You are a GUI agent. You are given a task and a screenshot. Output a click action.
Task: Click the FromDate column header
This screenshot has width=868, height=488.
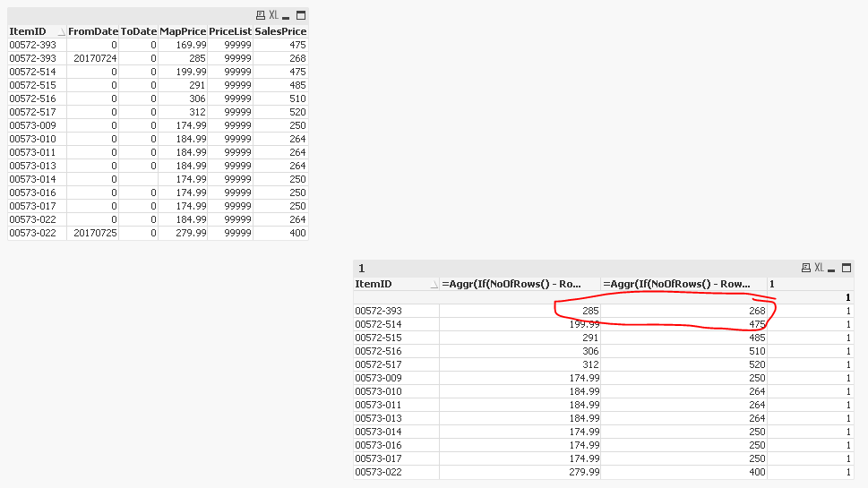[x=93, y=31]
